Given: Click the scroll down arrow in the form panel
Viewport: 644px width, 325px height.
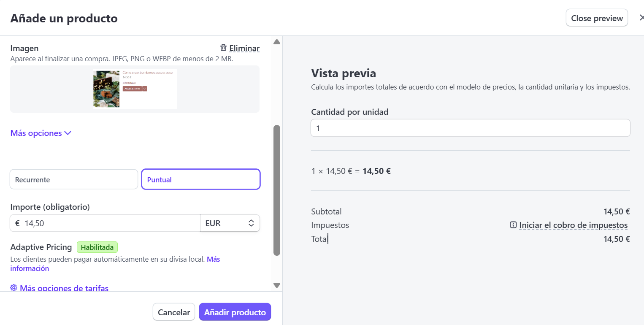Looking at the screenshot, I should coord(277,285).
